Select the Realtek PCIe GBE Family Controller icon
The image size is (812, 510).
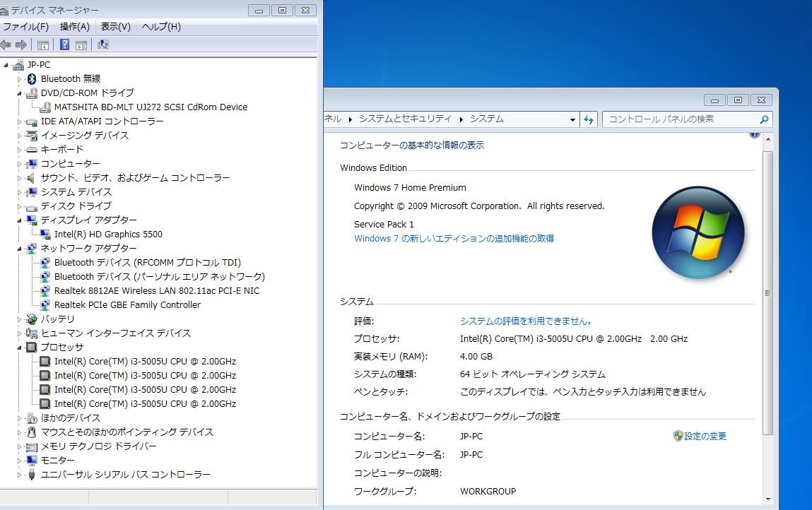[x=45, y=305]
